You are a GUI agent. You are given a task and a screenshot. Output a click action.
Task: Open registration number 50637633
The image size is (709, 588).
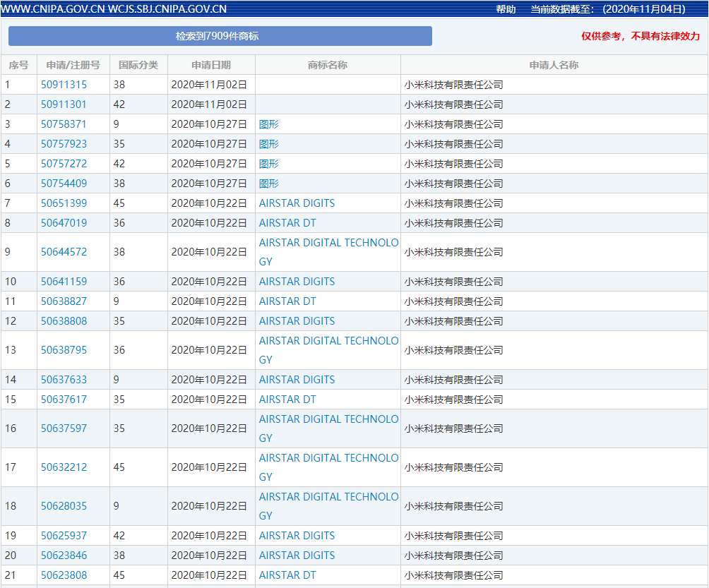(64, 380)
